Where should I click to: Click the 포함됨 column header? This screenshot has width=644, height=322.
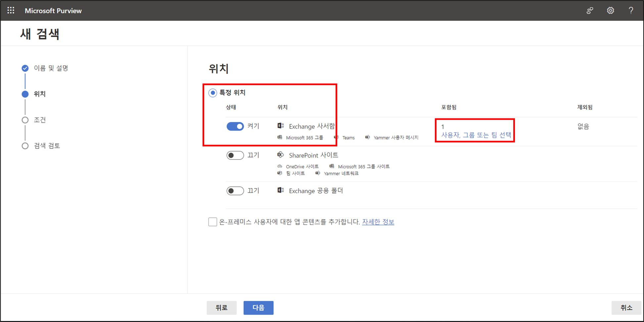pyautogui.click(x=449, y=107)
